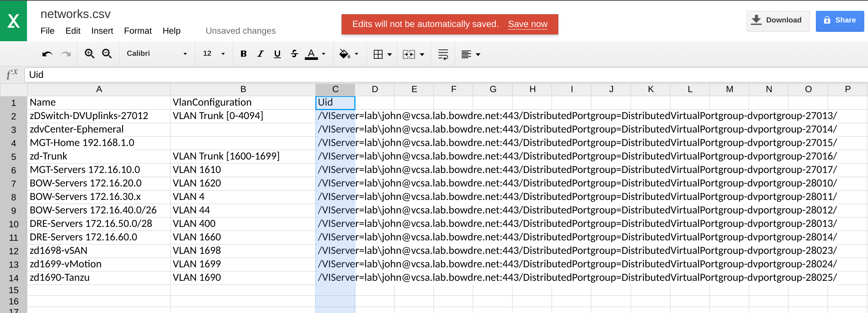
Task: Click the VLAN 44 cell
Action: [243, 210]
